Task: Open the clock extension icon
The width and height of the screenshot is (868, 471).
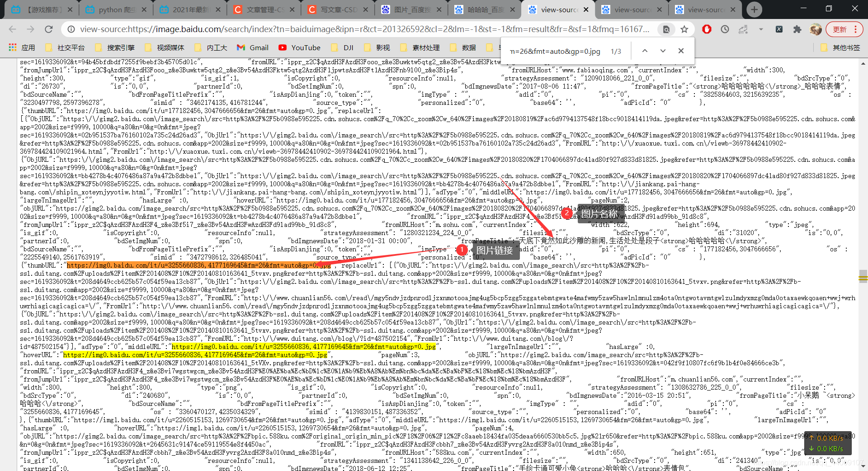Action: click(x=725, y=29)
